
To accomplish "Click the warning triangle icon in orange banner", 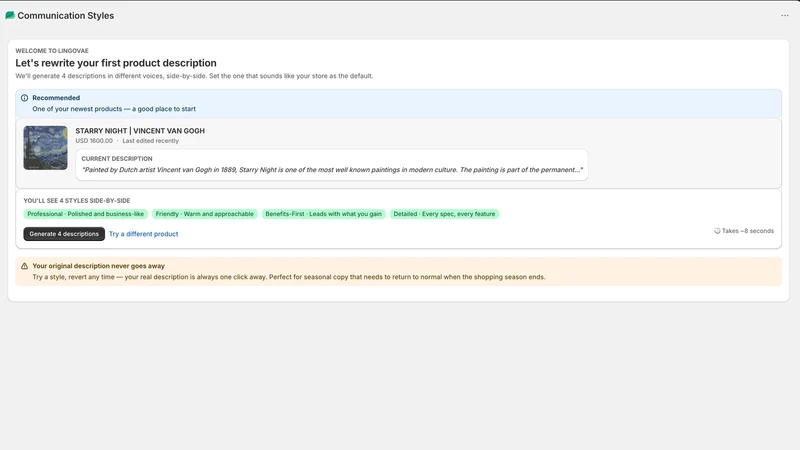I will (24, 266).
